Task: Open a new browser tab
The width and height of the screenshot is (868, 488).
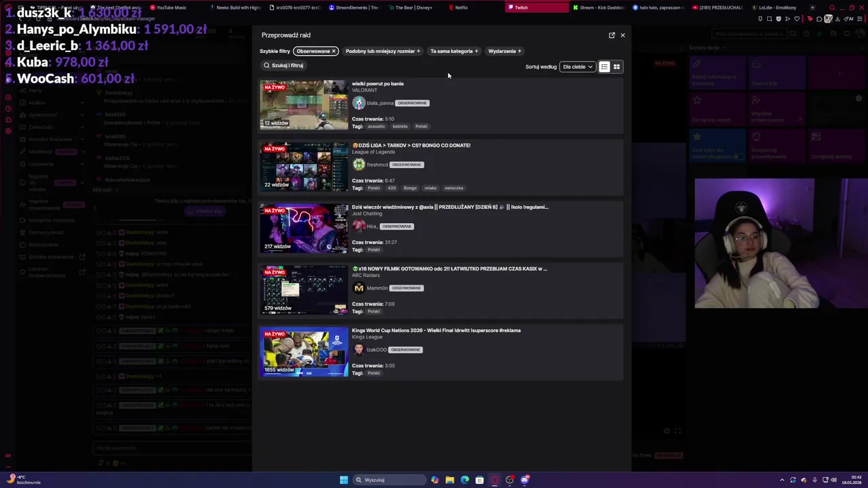Action: point(812,7)
